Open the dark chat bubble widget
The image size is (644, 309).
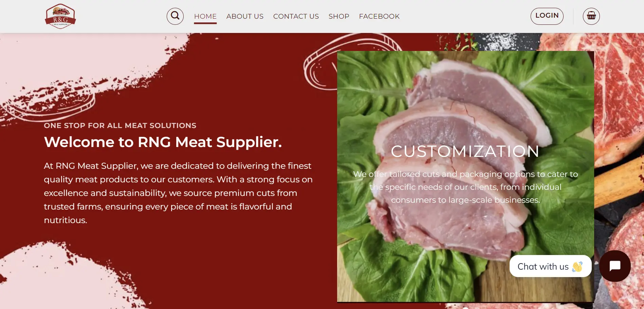pyautogui.click(x=615, y=266)
